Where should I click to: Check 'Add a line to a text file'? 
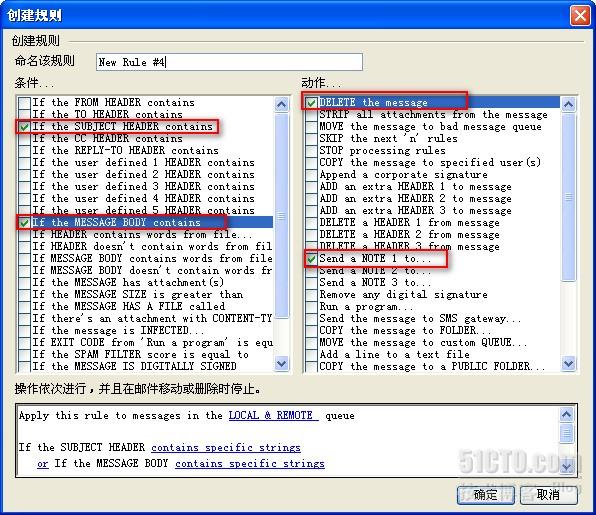[312, 354]
